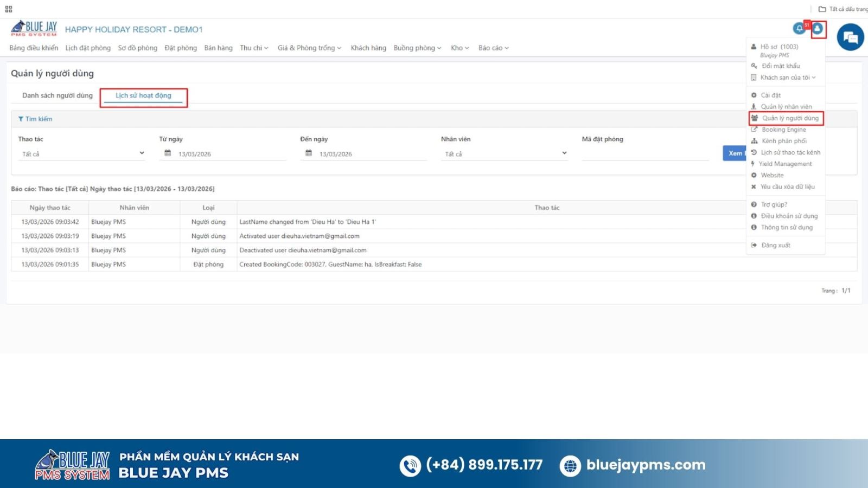Click the lightning icon for Yield Management
The height and width of the screenshot is (488, 868).
tap(752, 164)
